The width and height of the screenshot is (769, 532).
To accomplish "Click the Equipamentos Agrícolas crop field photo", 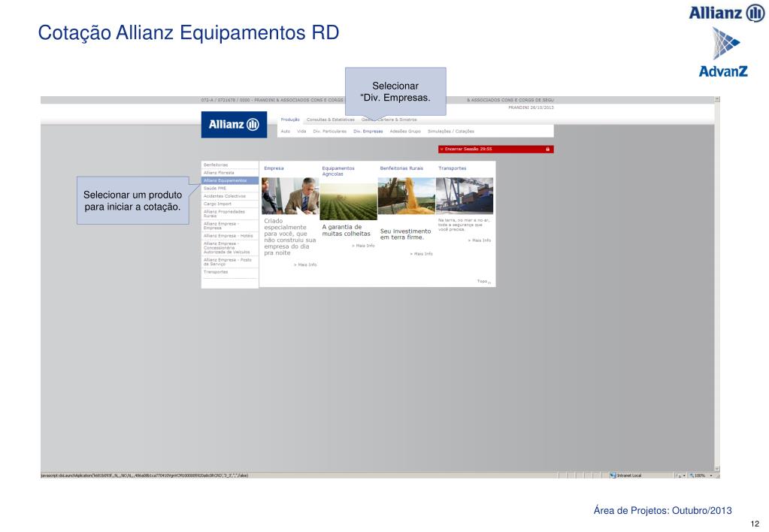I will (348, 201).
